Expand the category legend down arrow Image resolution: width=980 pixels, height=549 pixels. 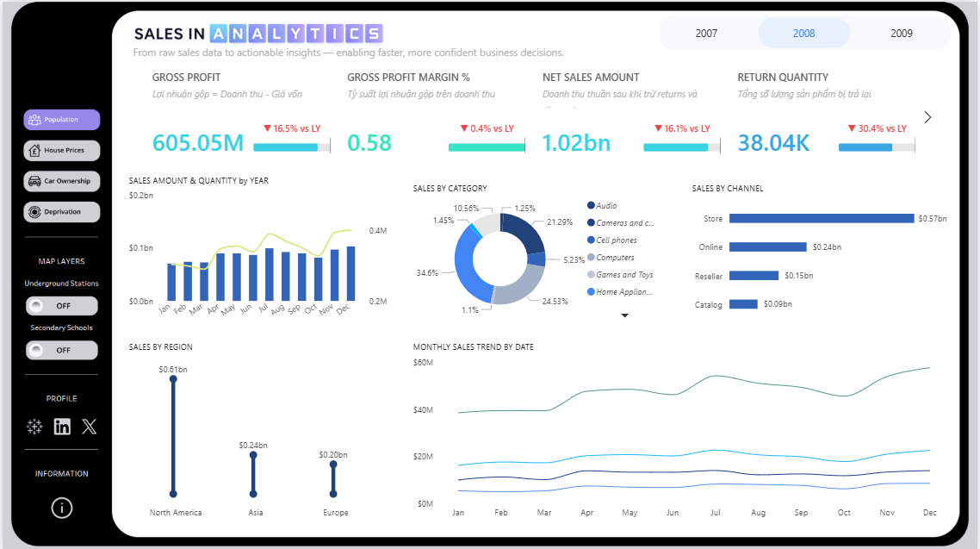tap(624, 315)
